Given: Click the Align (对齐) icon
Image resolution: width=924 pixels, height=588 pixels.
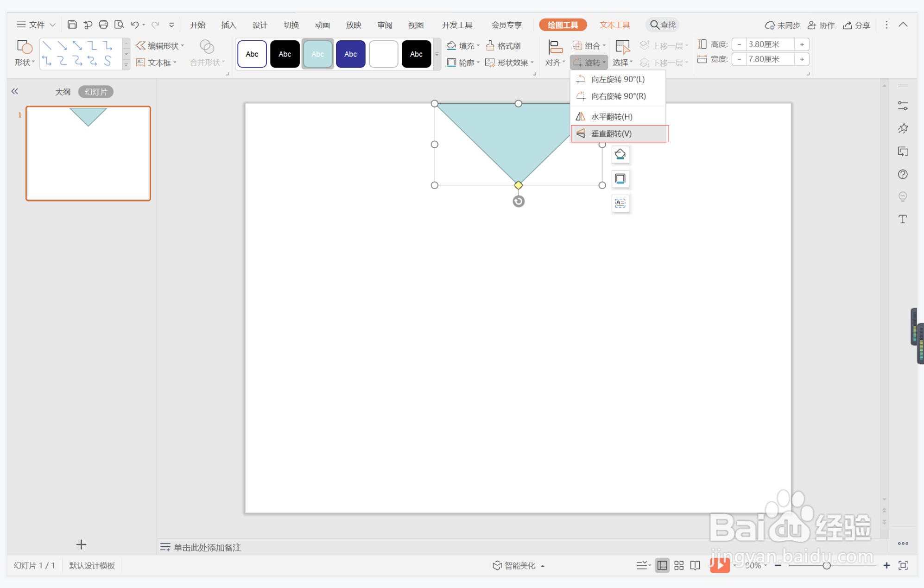Looking at the screenshot, I should (x=555, y=47).
